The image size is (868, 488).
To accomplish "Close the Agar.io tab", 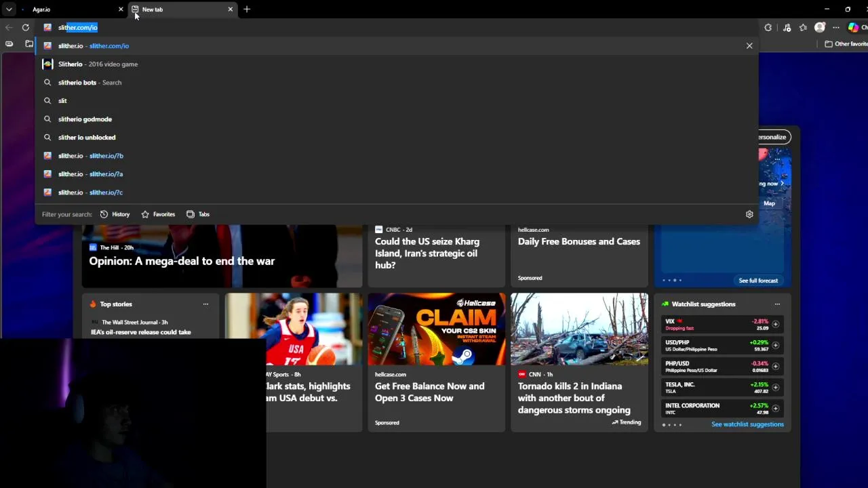I will (121, 9).
